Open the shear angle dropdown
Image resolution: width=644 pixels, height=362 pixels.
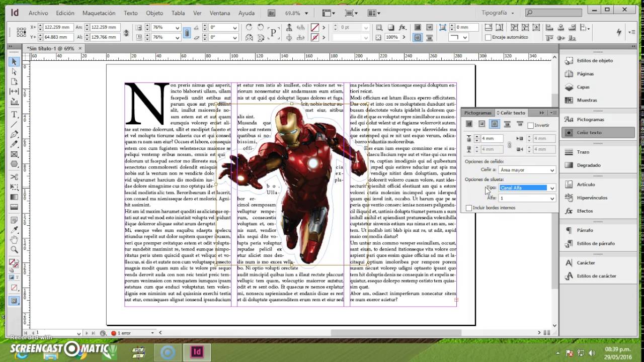click(234, 37)
